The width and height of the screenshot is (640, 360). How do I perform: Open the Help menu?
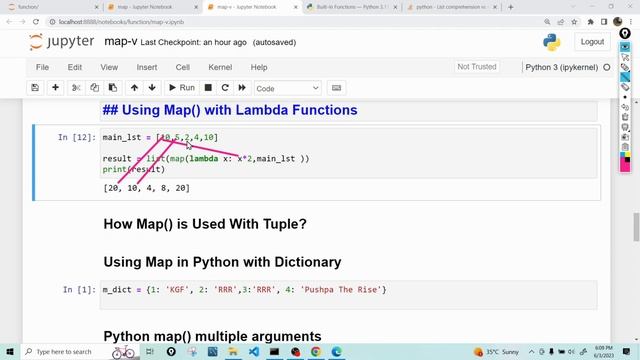259,67
